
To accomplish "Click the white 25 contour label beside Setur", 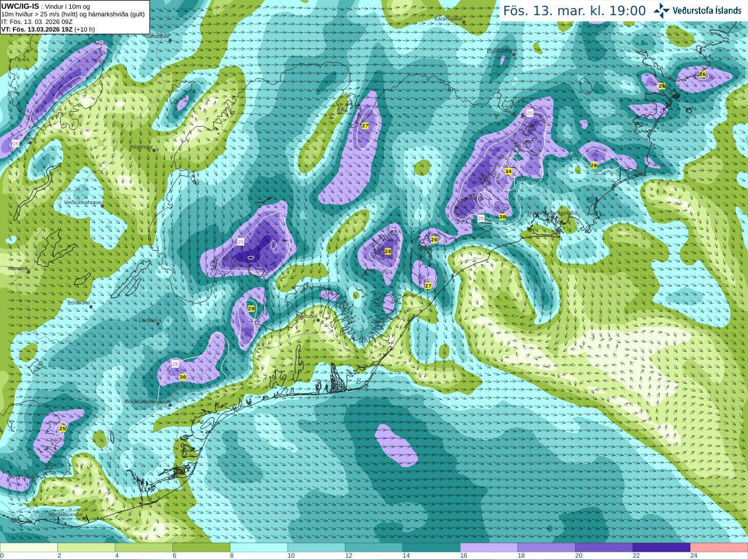I will (16, 144).
